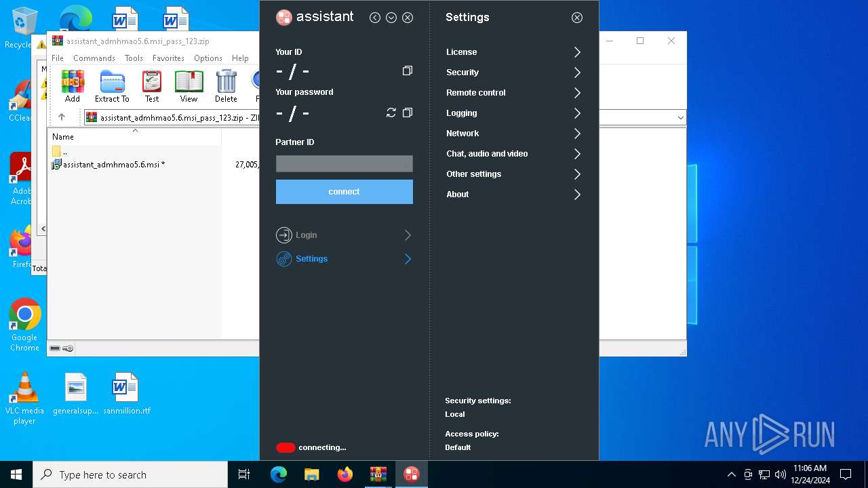Image resolution: width=868 pixels, height=488 pixels.
Task: Click the View icon in WinRAR
Action: point(189,86)
